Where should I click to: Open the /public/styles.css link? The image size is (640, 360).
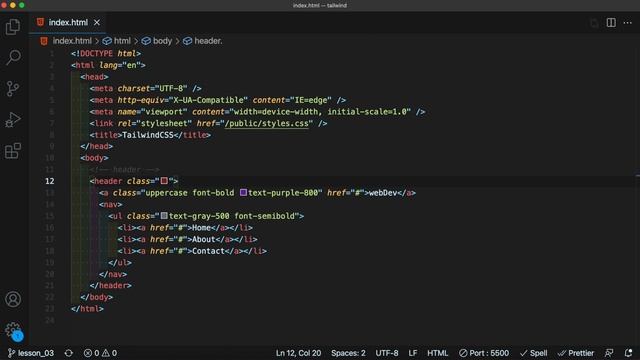(x=267, y=123)
